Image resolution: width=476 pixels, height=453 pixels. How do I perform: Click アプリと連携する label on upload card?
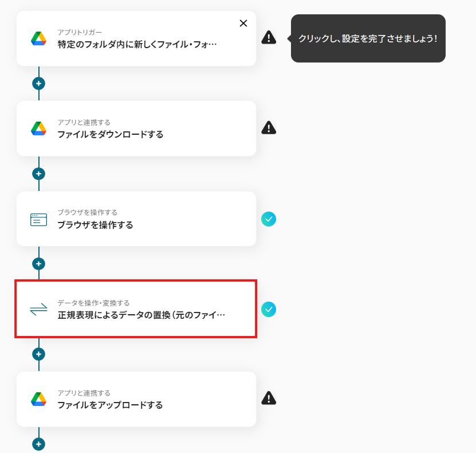[84, 393]
